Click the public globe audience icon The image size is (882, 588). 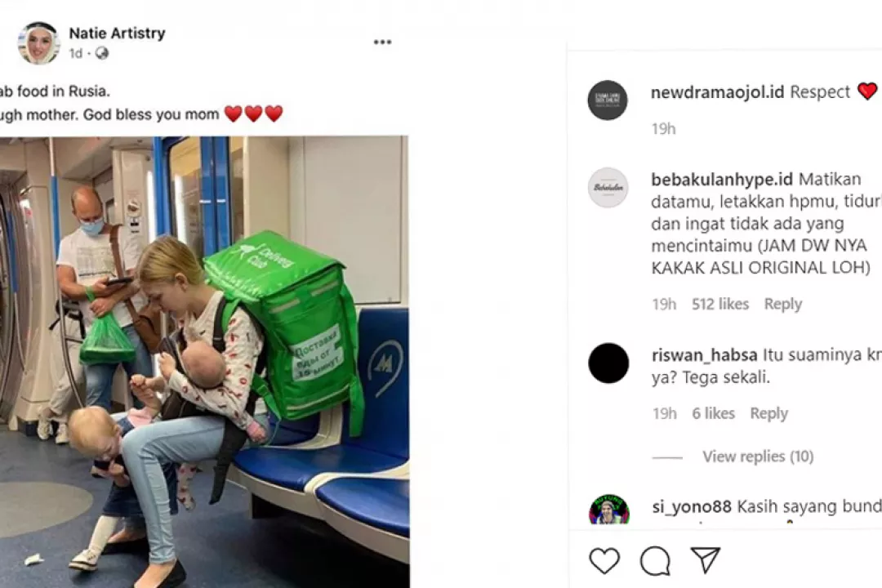(102, 53)
